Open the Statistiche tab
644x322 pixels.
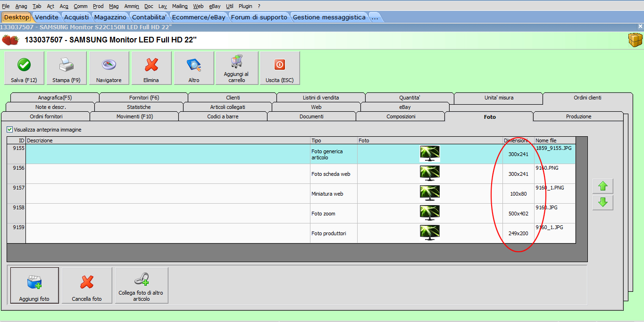point(139,107)
